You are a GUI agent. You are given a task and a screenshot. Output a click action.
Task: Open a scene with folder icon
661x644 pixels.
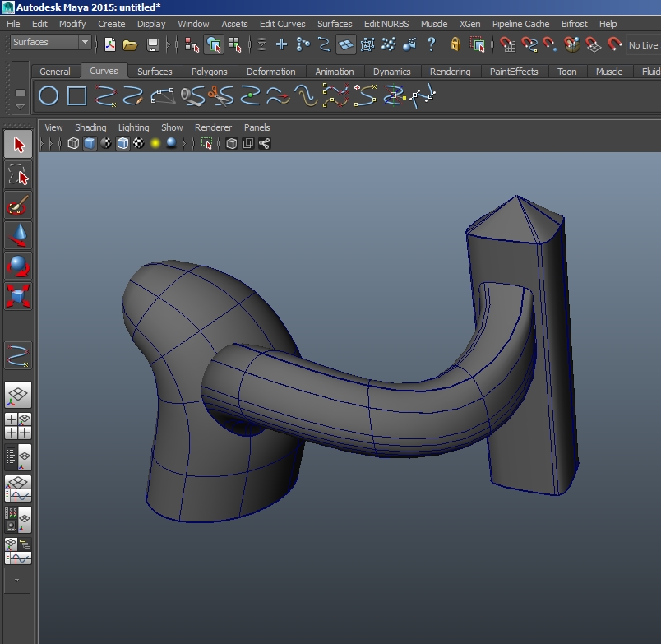coord(130,44)
